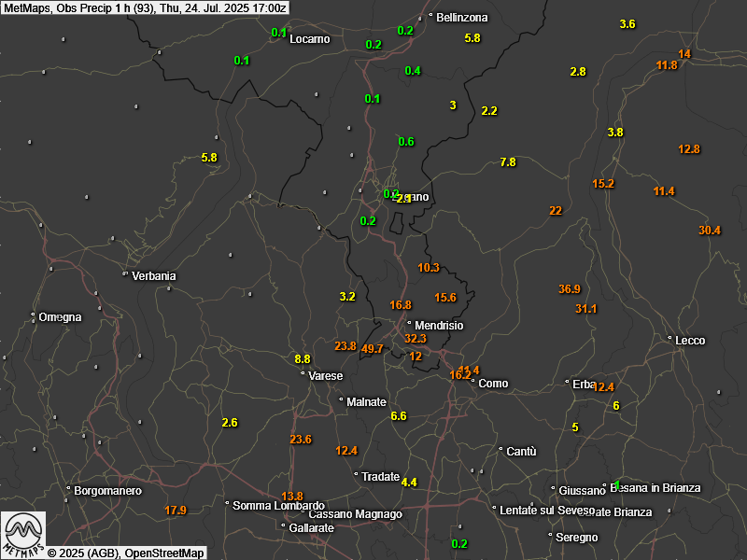Click the 31.1 precipitation reading

[586, 309]
